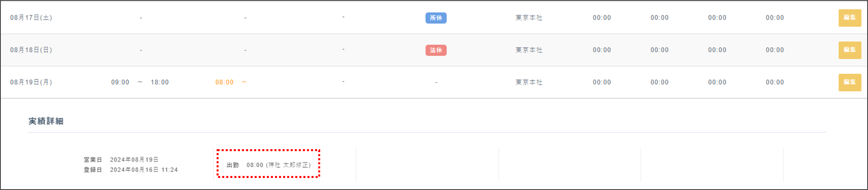
Task: Click the 実績詳細 section heading
Action: pyautogui.click(x=46, y=121)
